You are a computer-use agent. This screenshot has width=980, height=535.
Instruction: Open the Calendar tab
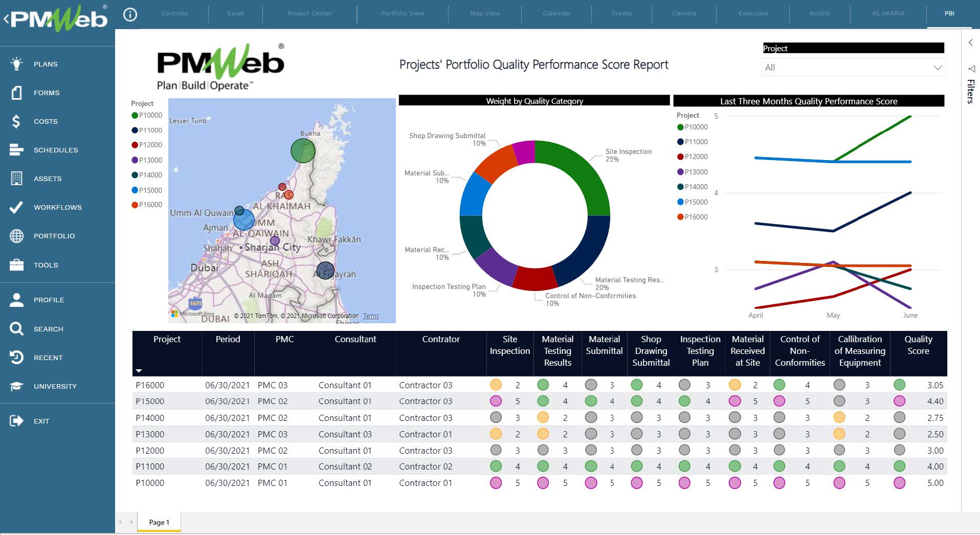pyautogui.click(x=556, y=13)
